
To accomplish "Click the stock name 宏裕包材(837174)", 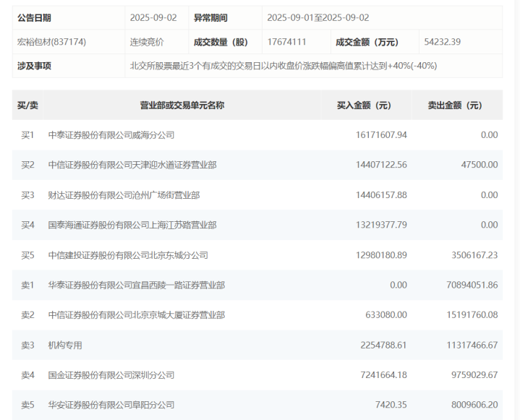I will 52,42.
